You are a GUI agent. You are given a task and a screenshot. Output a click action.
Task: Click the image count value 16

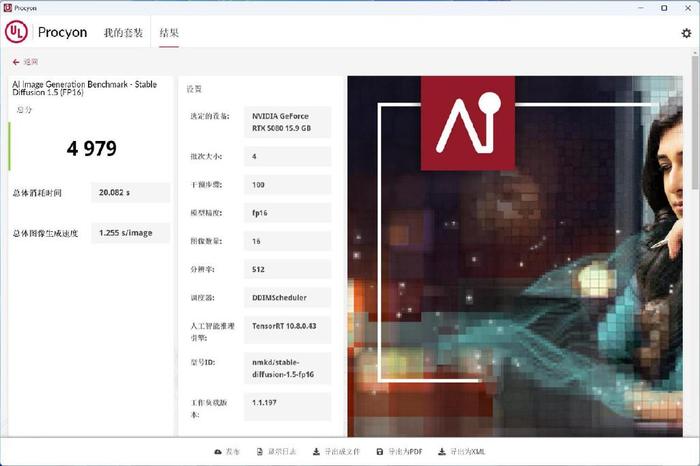288,241
